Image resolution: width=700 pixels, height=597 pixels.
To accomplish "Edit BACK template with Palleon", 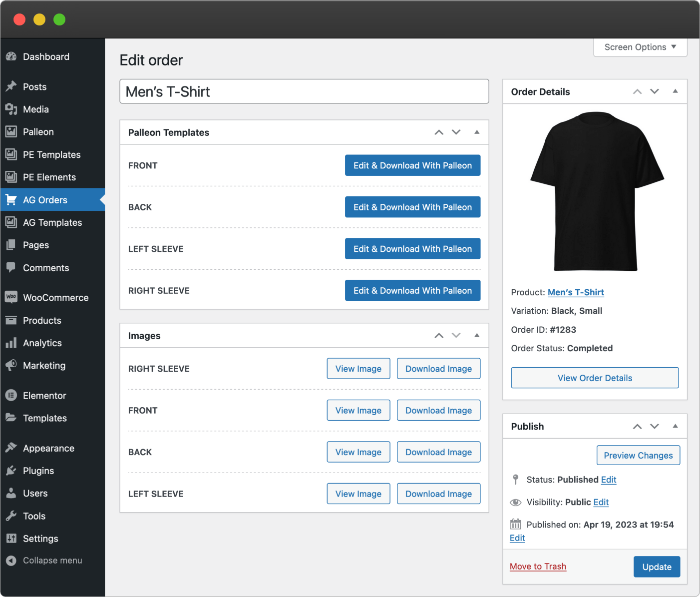I will pos(412,207).
